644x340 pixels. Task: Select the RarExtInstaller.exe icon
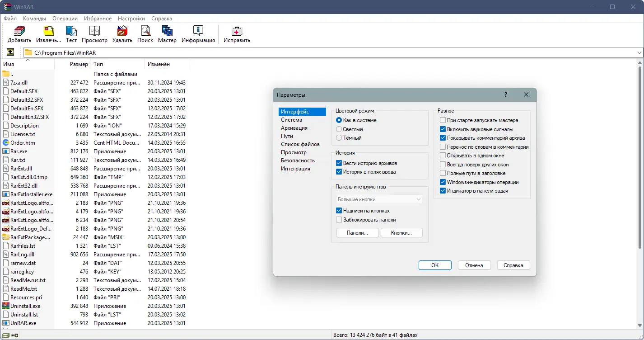click(6, 194)
